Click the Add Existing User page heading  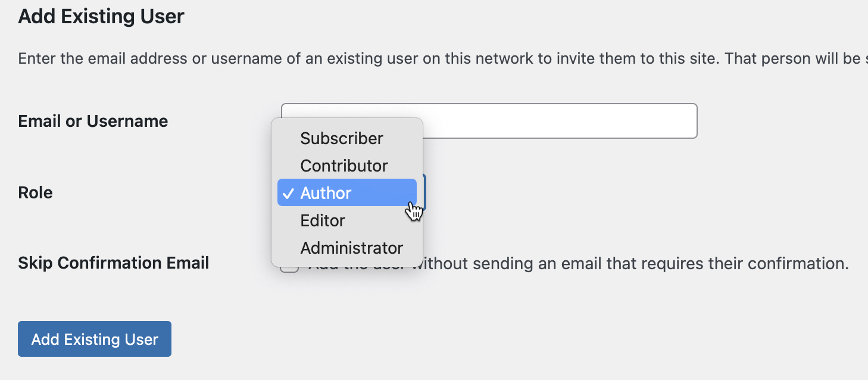pyautogui.click(x=101, y=17)
